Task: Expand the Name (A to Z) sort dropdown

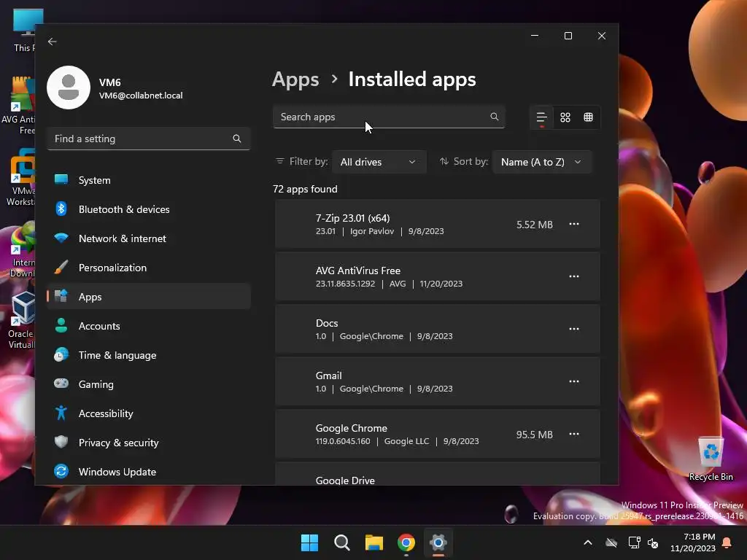Action: coord(542,162)
